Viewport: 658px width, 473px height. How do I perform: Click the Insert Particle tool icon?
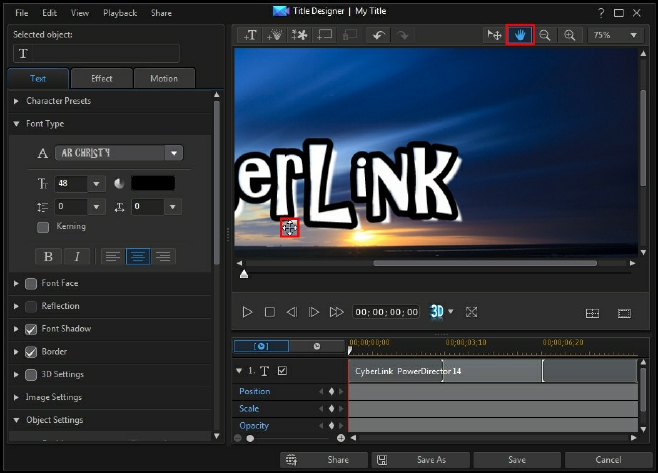[275, 35]
